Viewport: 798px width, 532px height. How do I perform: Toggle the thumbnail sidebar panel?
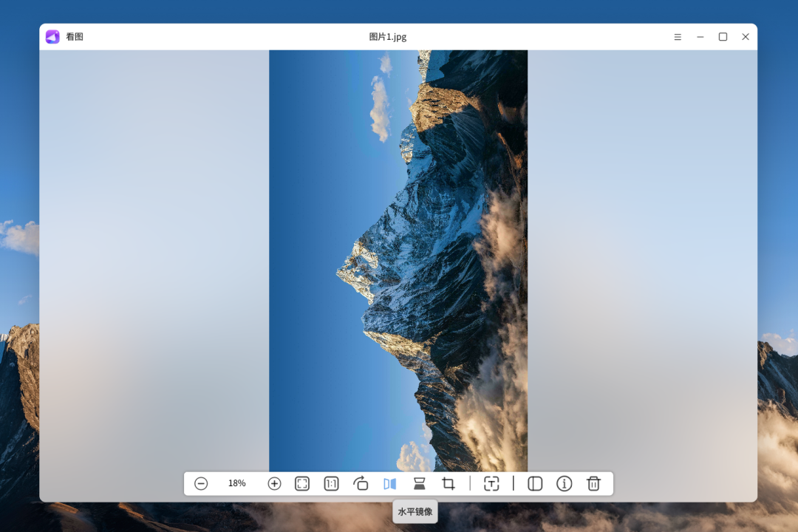[535, 484]
